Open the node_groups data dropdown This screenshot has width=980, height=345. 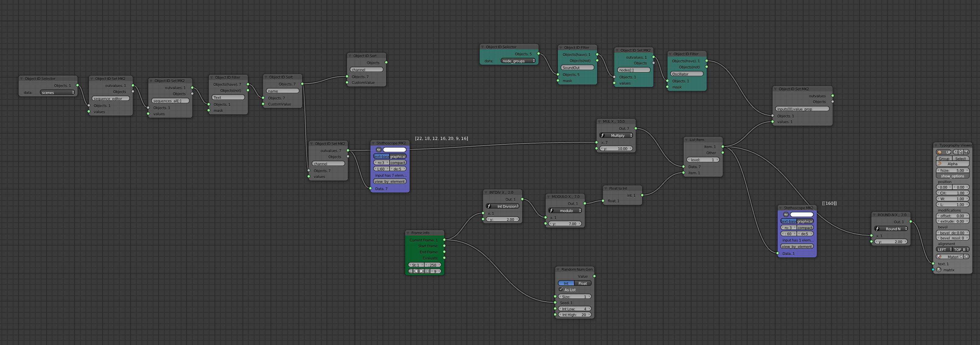[x=518, y=61]
